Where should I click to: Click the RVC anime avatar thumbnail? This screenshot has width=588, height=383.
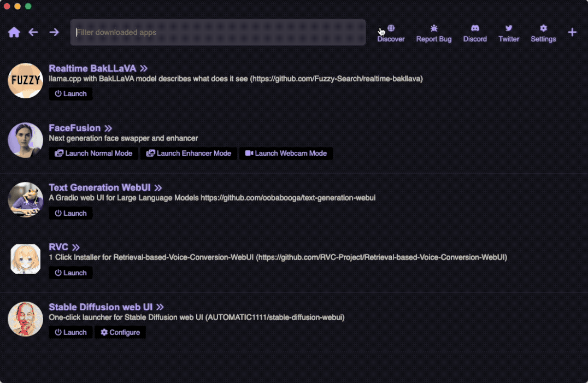[x=26, y=259]
